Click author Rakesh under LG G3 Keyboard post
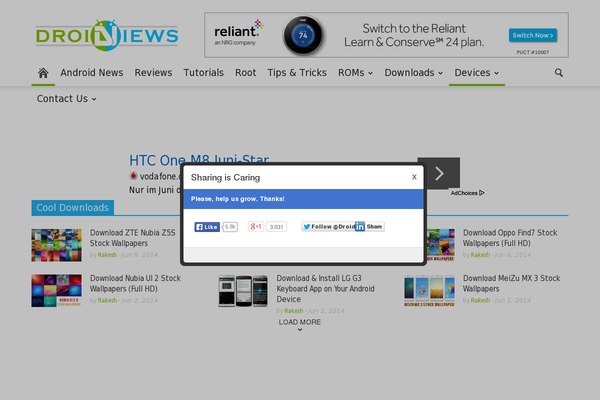This screenshot has width=600, height=400. point(293,311)
